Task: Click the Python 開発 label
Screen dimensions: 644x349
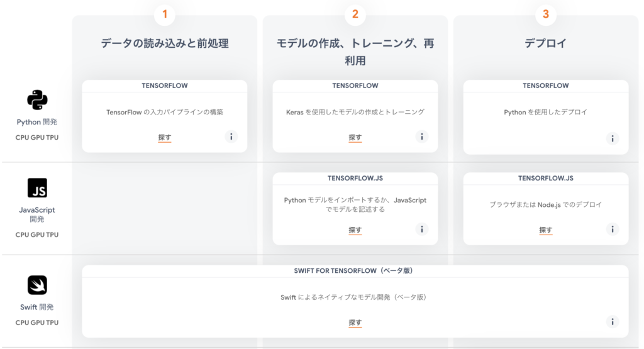Action: tap(37, 122)
